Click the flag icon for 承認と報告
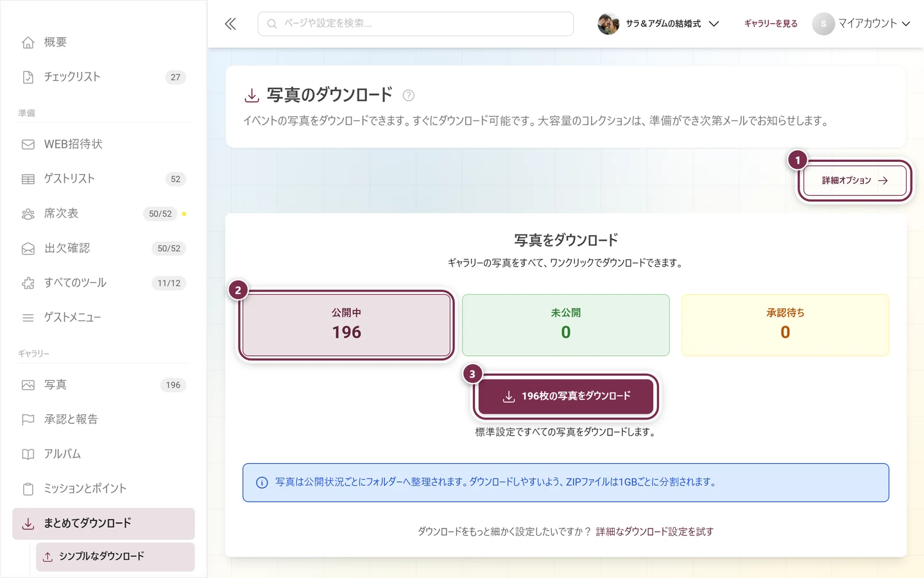This screenshot has width=924, height=578. (28, 420)
